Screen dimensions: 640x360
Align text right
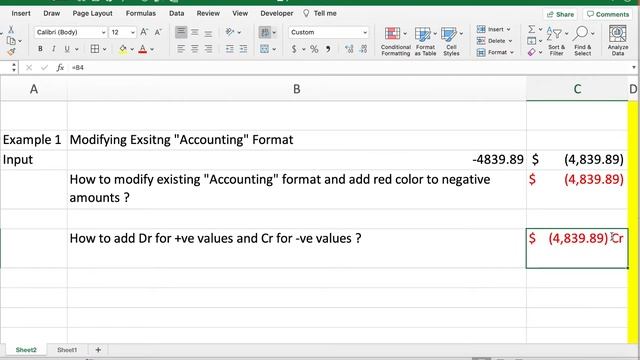[208, 49]
